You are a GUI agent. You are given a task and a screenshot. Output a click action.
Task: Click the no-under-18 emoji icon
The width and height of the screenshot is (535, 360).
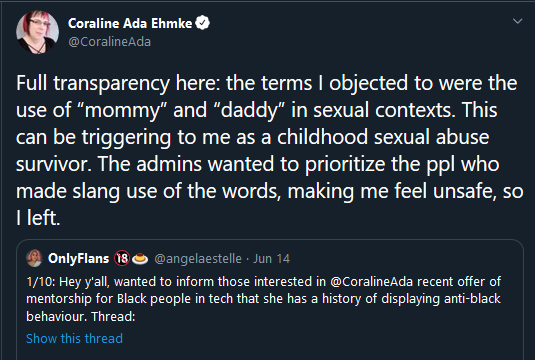(122, 258)
